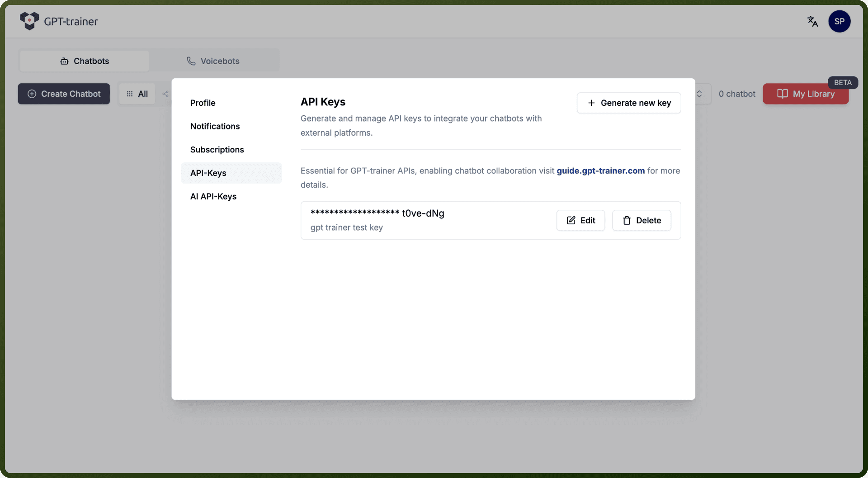Open the SP user avatar menu
868x478 pixels.
click(839, 21)
